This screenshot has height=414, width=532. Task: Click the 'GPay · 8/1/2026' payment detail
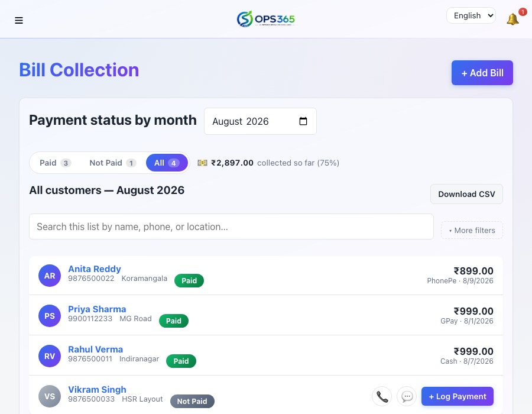tap(467, 321)
